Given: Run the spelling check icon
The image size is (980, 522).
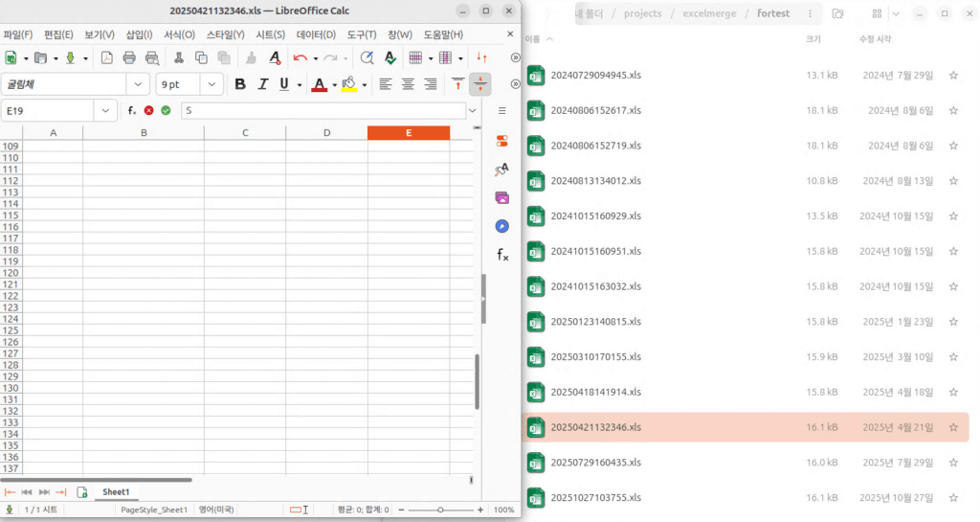Looking at the screenshot, I should [390, 57].
